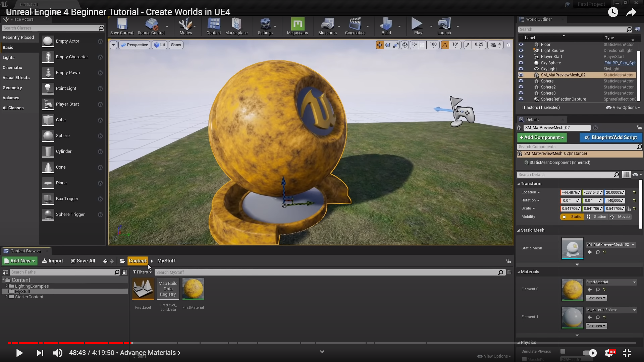Click the video progress bar

[322, 343]
